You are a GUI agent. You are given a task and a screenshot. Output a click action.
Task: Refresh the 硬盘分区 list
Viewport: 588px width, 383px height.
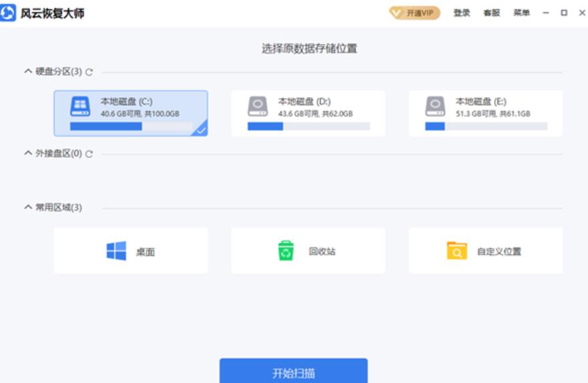coord(89,72)
